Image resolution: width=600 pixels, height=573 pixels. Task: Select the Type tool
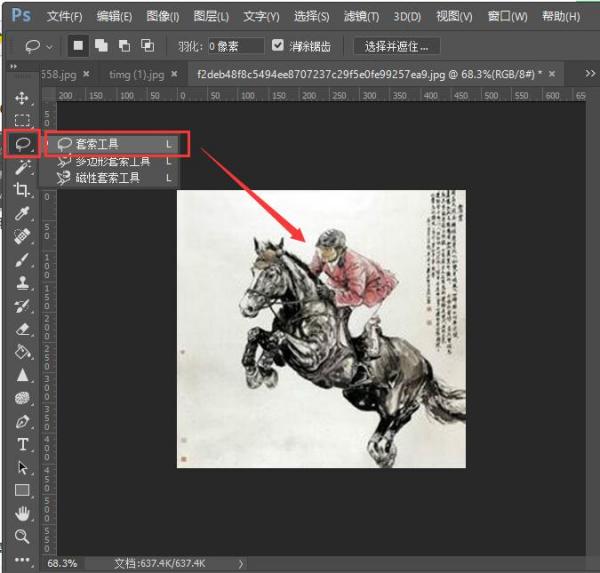point(23,444)
